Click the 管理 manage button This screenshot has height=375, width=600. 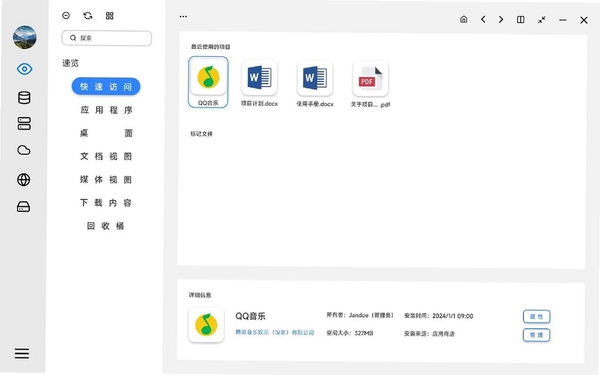click(x=536, y=335)
